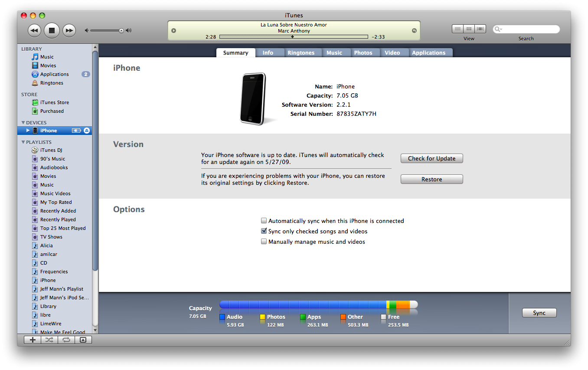The width and height of the screenshot is (588, 370).
Task: Click the circular icon right of the song display
Action: point(414,30)
